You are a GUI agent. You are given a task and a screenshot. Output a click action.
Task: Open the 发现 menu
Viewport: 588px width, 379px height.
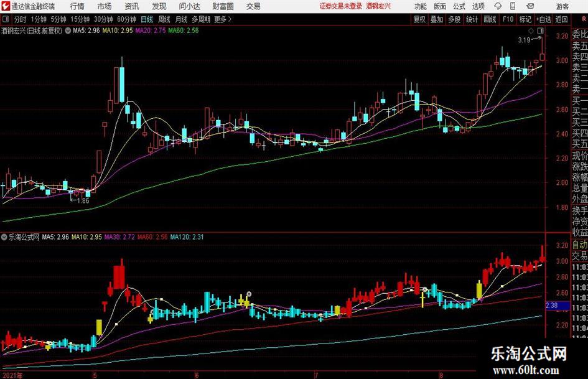(x=159, y=6)
